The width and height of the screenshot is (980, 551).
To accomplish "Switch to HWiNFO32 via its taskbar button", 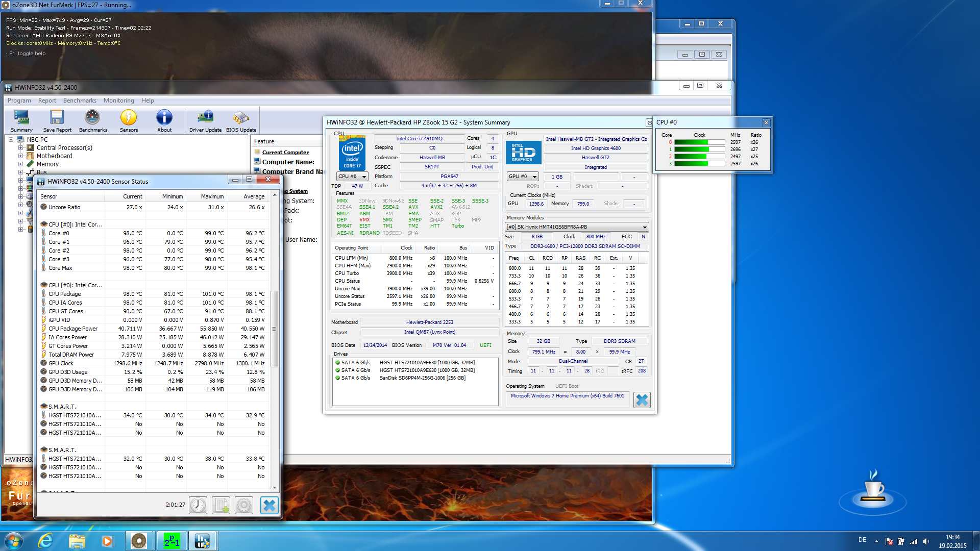I will click(203, 541).
